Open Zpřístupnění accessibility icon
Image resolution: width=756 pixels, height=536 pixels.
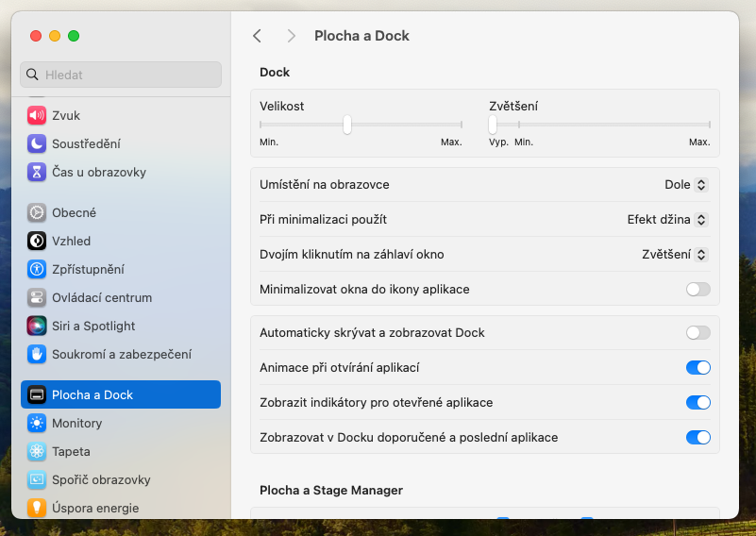click(37, 269)
